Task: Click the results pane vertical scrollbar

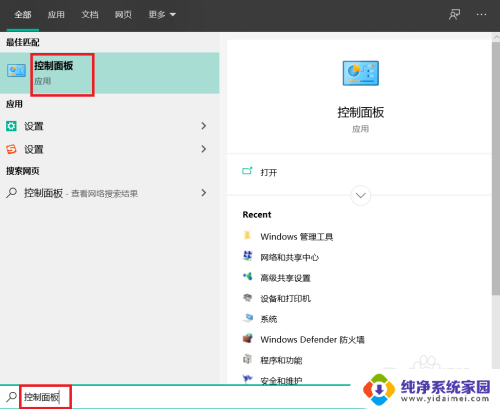Action: (x=496, y=168)
